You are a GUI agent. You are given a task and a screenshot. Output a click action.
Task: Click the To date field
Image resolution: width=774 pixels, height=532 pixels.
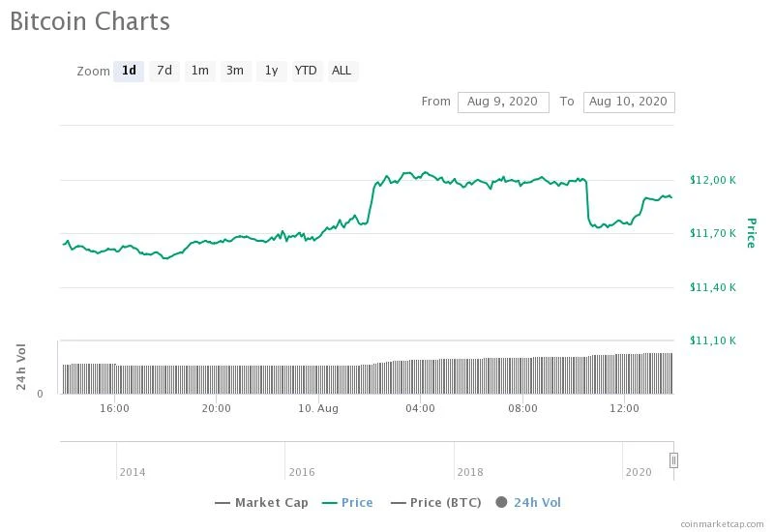click(629, 102)
